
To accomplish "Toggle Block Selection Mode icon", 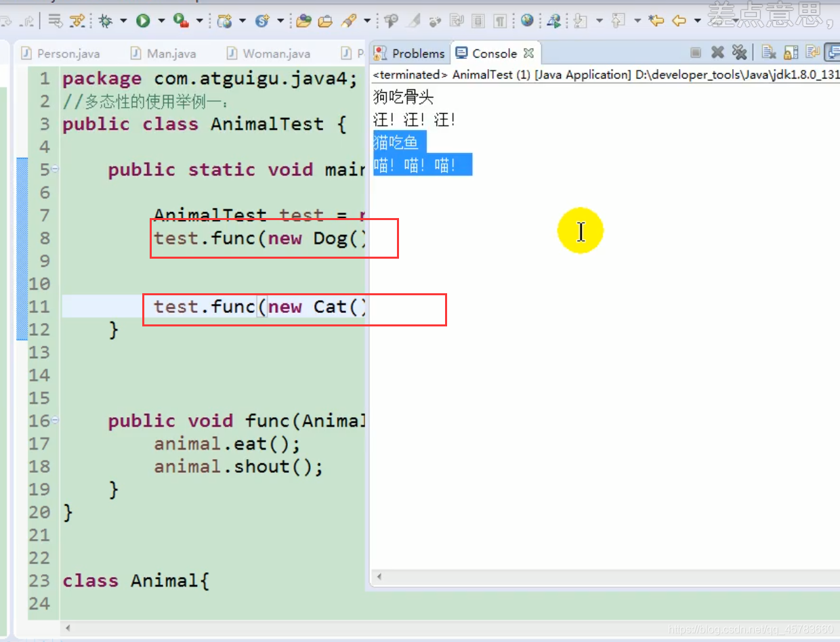I will click(478, 21).
